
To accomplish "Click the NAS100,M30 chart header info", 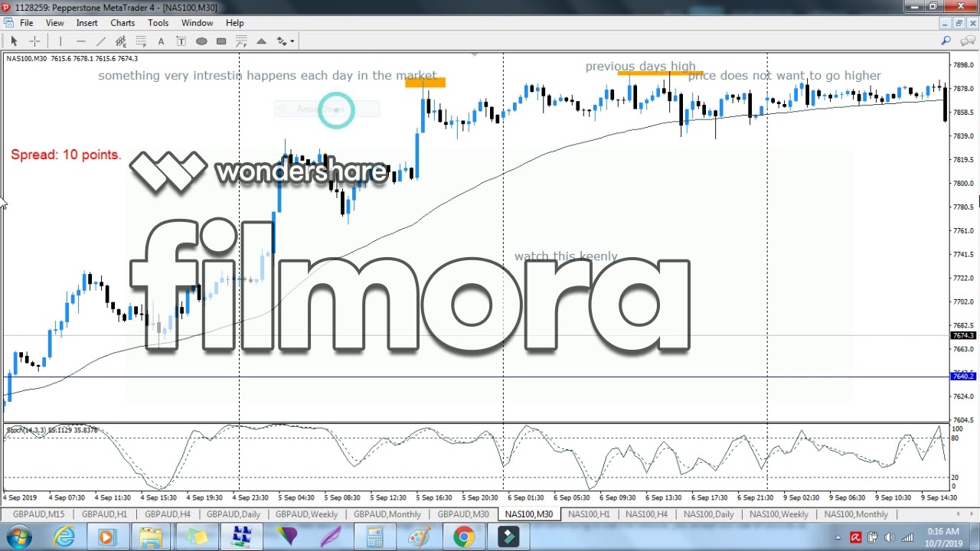I will pos(72,59).
